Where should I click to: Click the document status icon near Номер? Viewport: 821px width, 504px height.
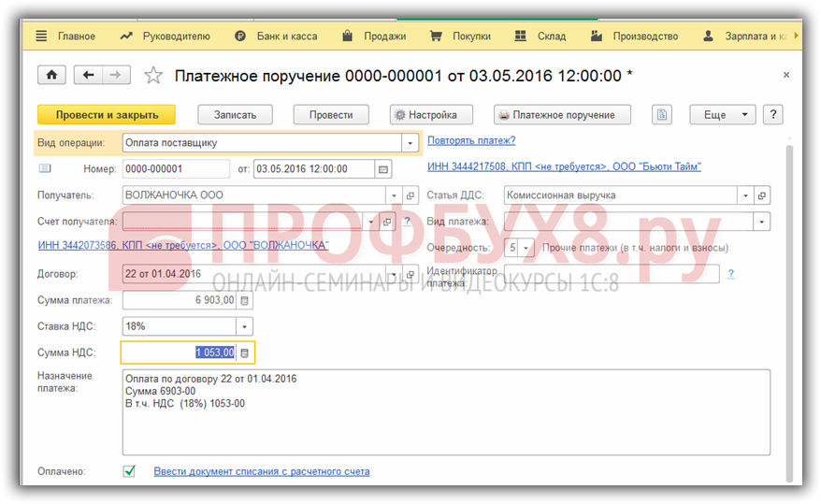click(45, 168)
